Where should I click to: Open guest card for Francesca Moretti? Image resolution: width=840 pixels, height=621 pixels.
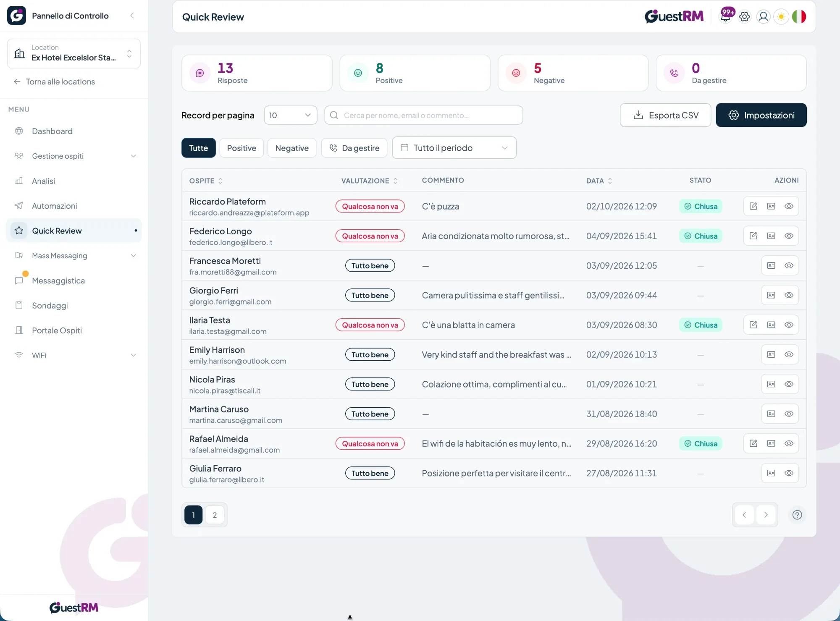[771, 265]
